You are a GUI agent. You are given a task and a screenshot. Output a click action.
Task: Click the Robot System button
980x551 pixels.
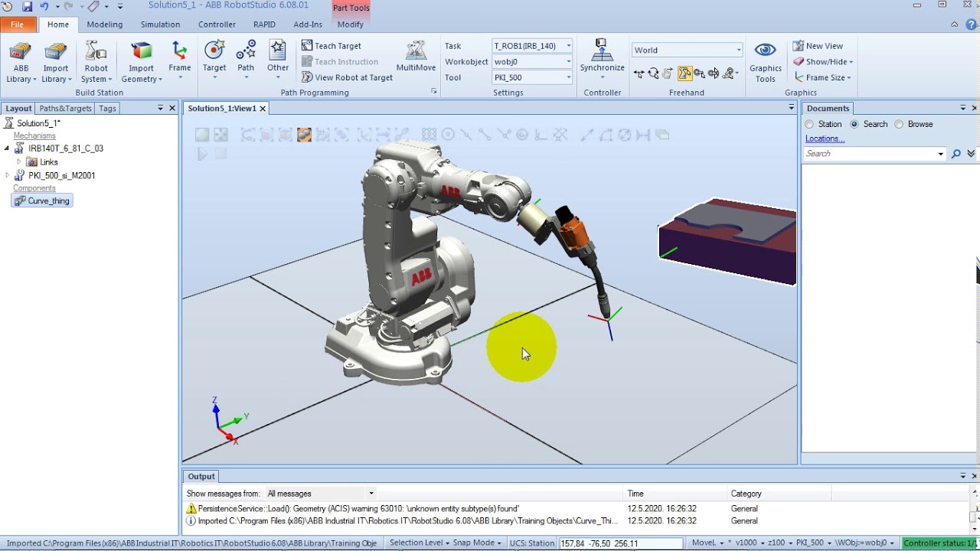click(x=96, y=63)
